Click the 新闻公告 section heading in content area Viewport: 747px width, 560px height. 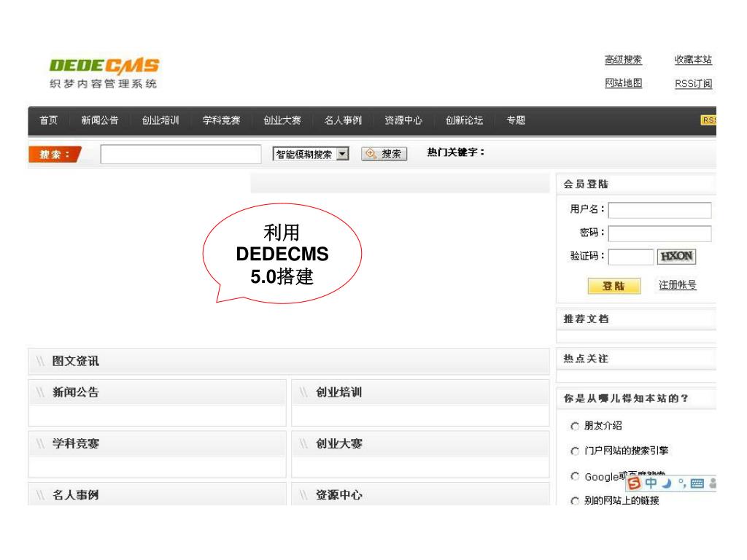coord(76,392)
